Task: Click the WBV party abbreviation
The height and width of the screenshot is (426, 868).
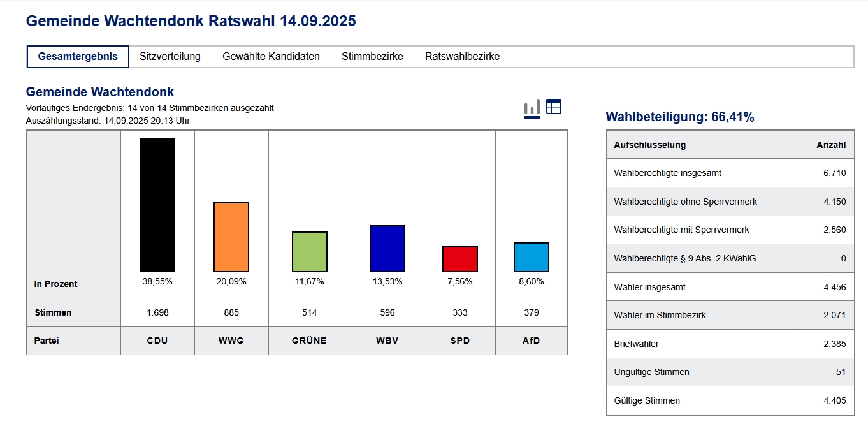Action: pyautogui.click(x=387, y=341)
